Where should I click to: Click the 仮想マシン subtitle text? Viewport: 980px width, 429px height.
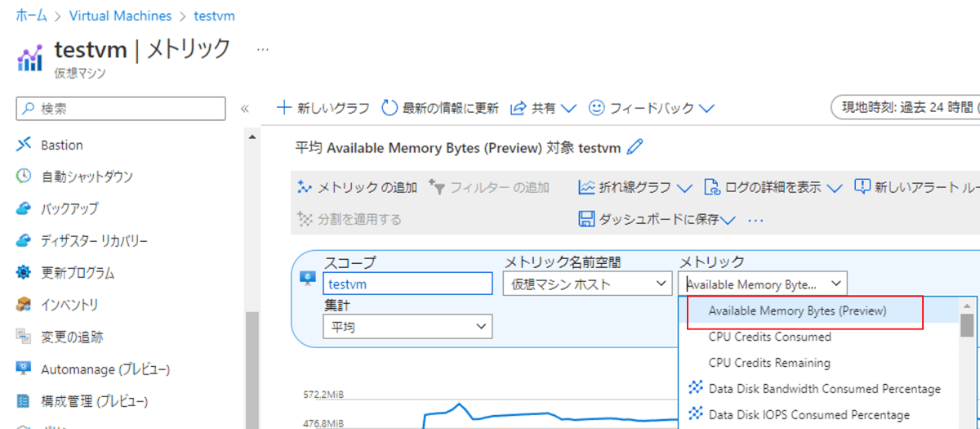(80, 73)
